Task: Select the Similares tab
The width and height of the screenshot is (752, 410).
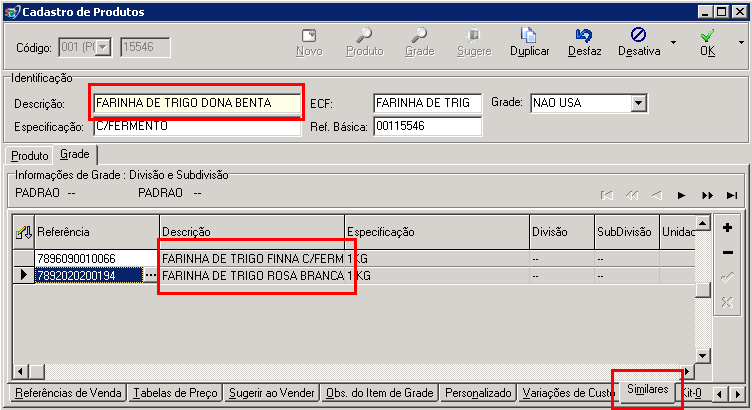Action: tap(647, 389)
